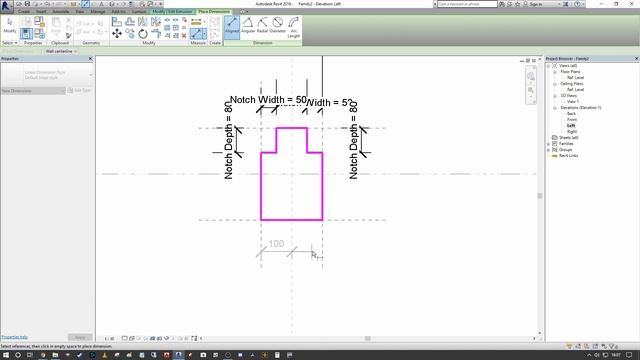Click the Save icon in quick access toolbar
Viewport: 640px width, 360px height.
pos(27,4)
